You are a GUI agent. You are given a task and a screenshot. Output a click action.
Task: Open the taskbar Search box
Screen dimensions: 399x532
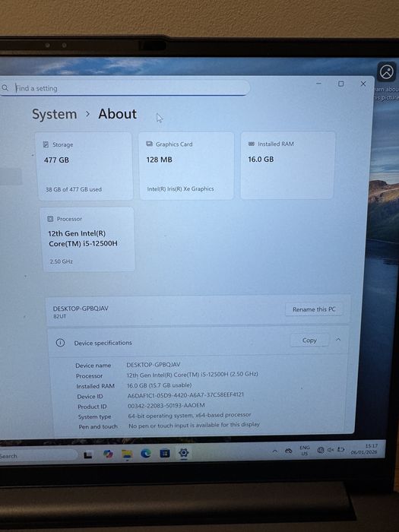[x=37, y=456]
